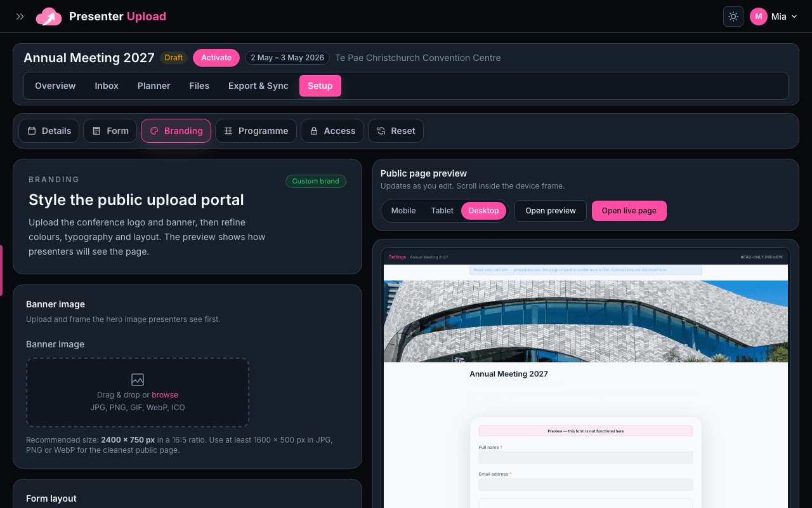The width and height of the screenshot is (812, 508).
Task: Click the Presenter Upload cloud logo
Action: point(49,17)
